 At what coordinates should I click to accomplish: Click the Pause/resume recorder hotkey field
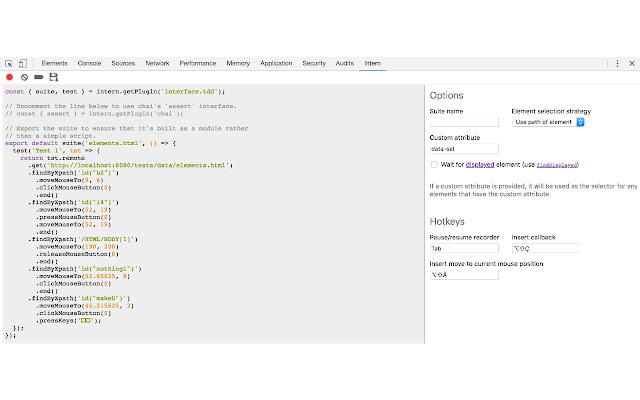[x=464, y=248]
